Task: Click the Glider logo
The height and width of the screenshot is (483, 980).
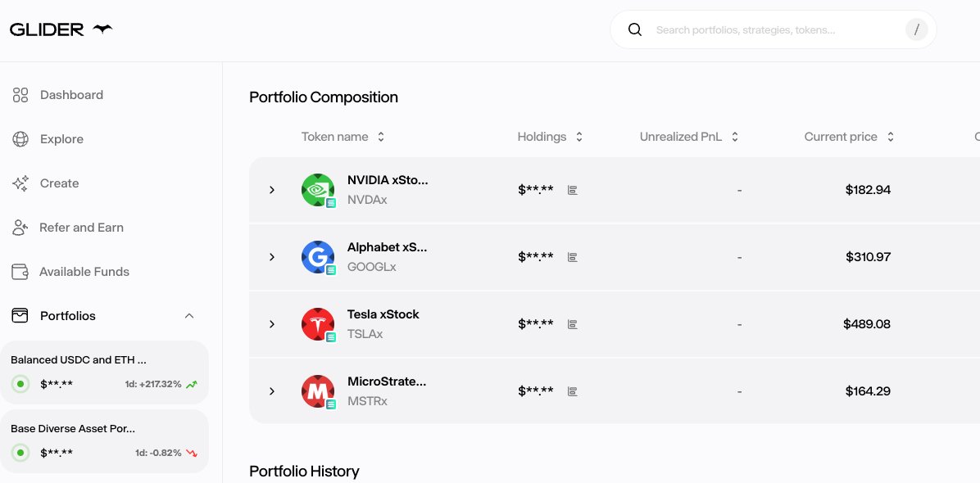Action: (x=61, y=29)
